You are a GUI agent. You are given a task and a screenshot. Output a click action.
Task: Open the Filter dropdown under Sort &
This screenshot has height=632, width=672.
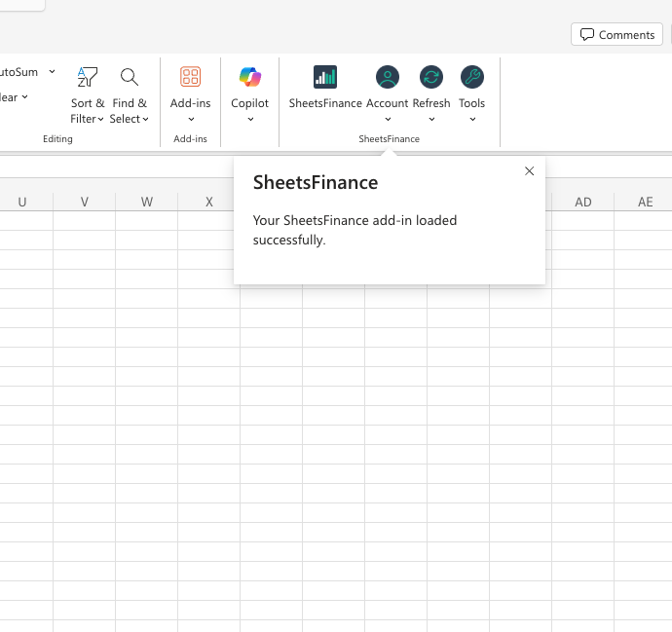pos(87,119)
